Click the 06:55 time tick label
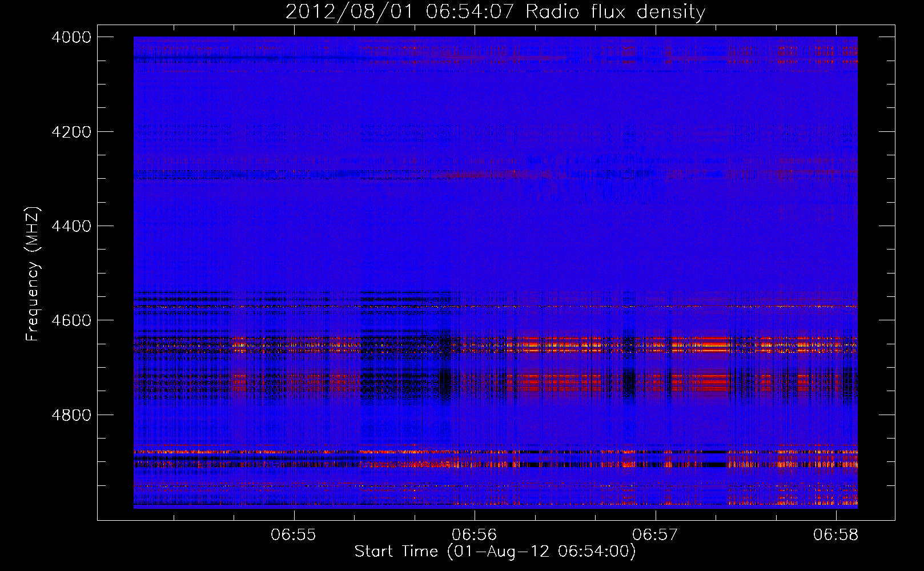Viewport: 924px width, 571px height. (x=294, y=535)
